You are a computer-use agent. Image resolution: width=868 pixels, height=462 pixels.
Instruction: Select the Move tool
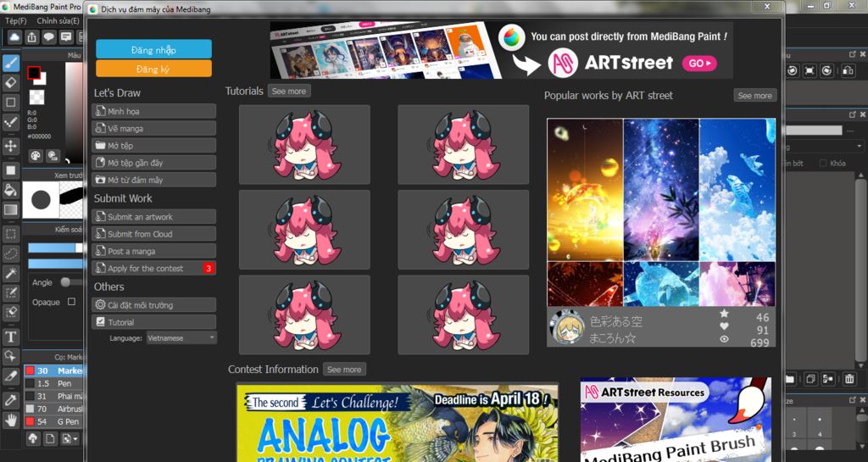click(11, 147)
